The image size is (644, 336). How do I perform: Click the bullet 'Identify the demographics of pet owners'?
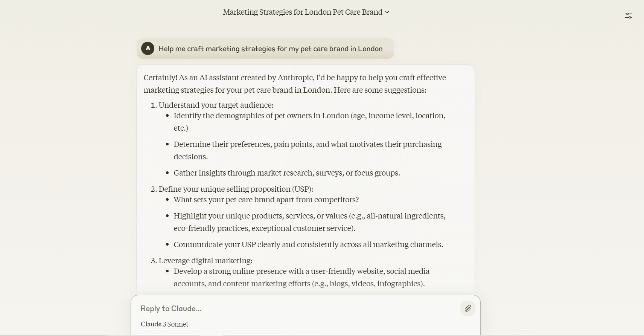coord(309,116)
